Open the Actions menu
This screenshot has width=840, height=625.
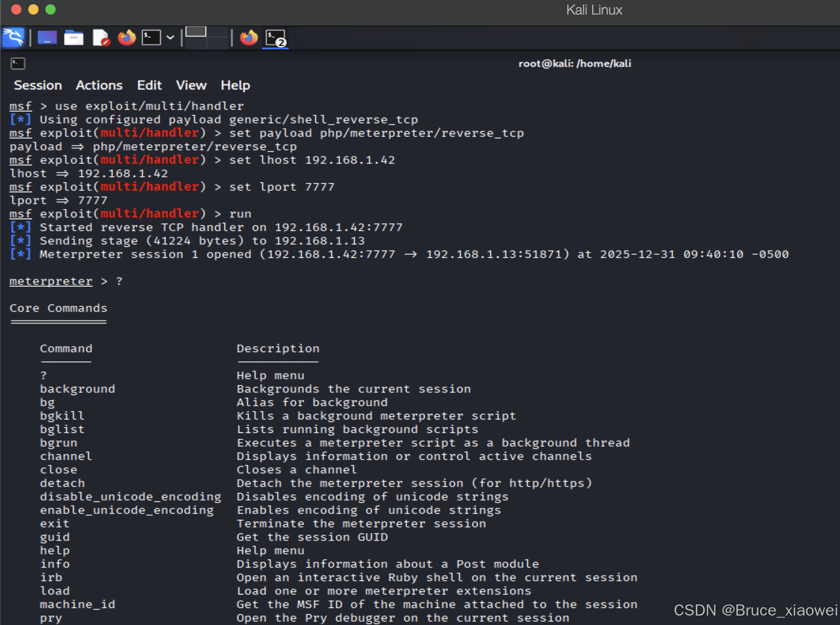pyautogui.click(x=99, y=85)
